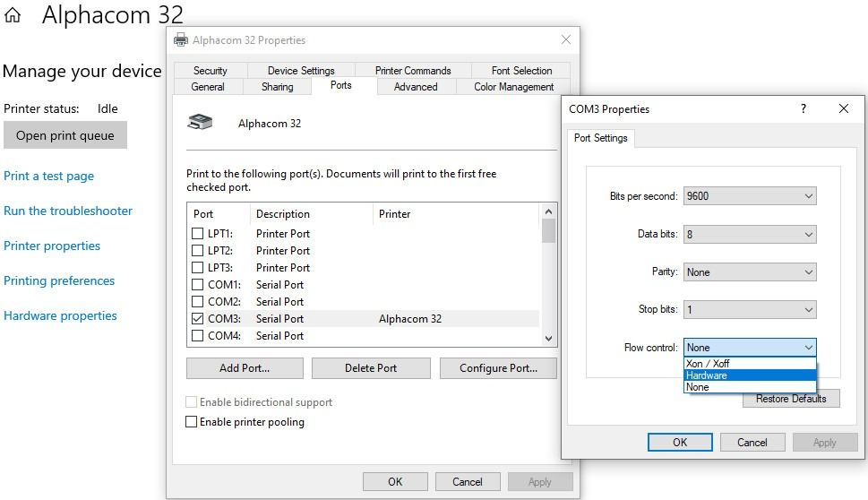Select the COM4 Serial Port description text

[x=279, y=335]
